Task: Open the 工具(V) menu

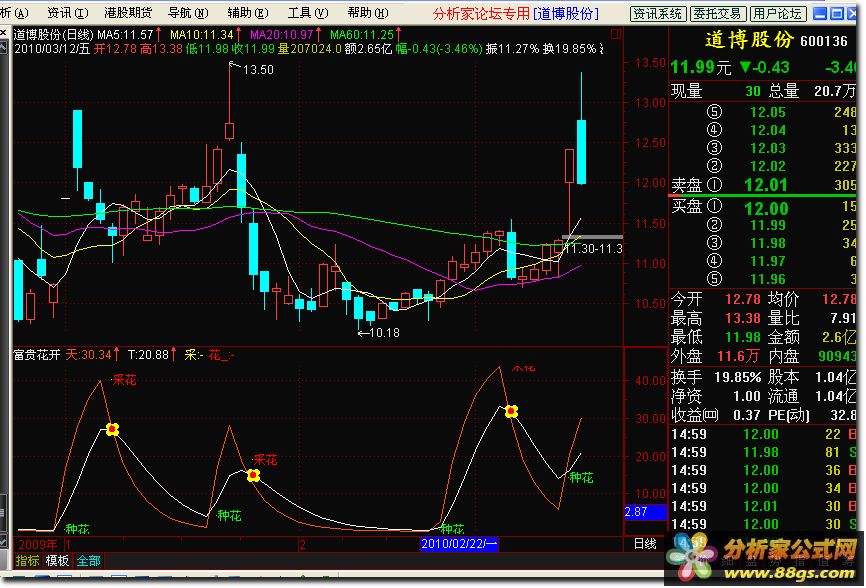Action: point(307,13)
